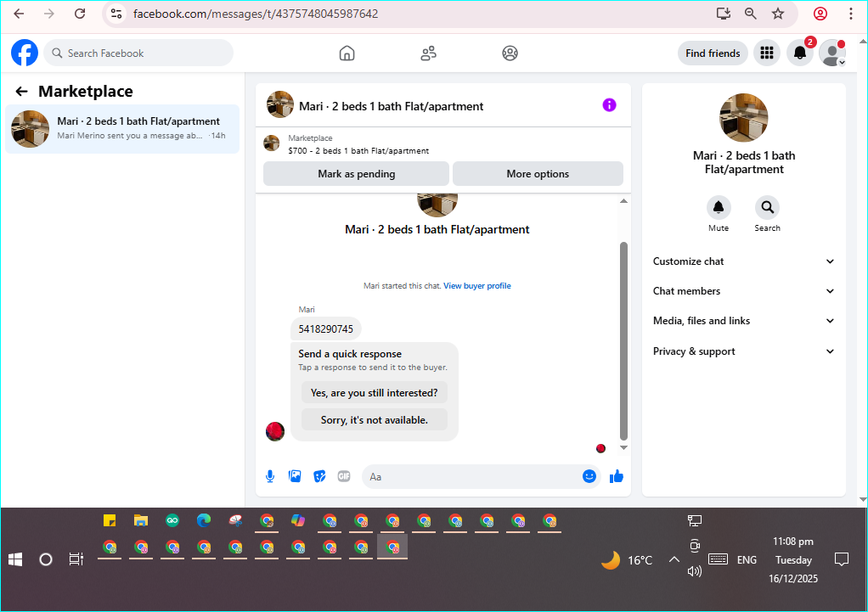Click the message 5418290745

(326, 329)
